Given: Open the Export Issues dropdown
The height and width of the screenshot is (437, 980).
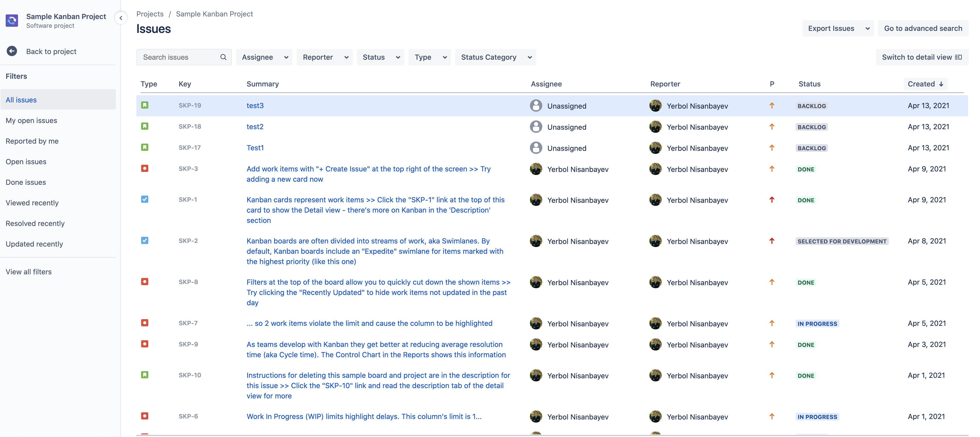Looking at the screenshot, I should [x=837, y=28].
